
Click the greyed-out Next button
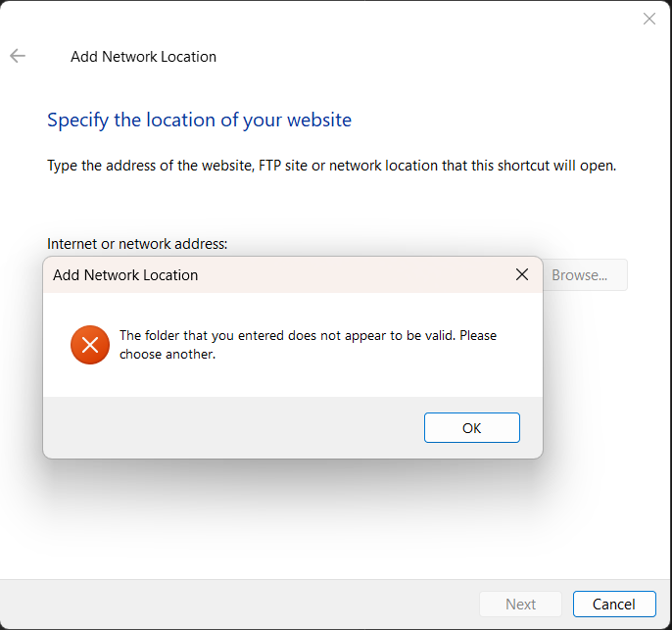point(520,604)
